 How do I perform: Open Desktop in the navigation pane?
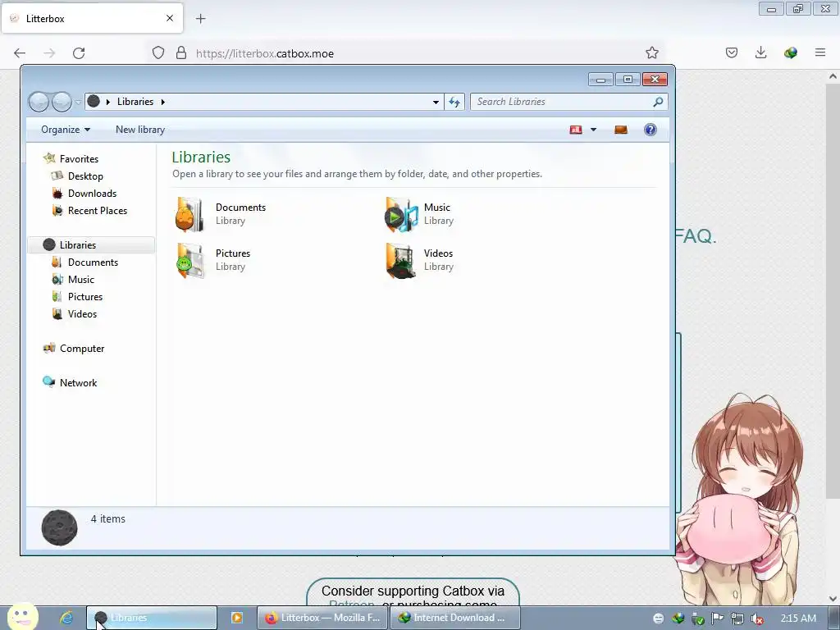[x=85, y=176]
